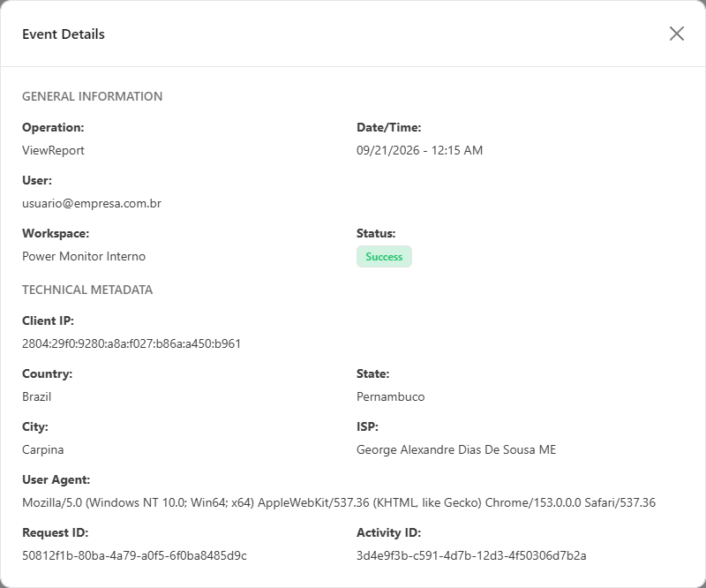
Task: Select ISP 'George Alexandre Dias De Sousa ME'
Action: [456, 449]
